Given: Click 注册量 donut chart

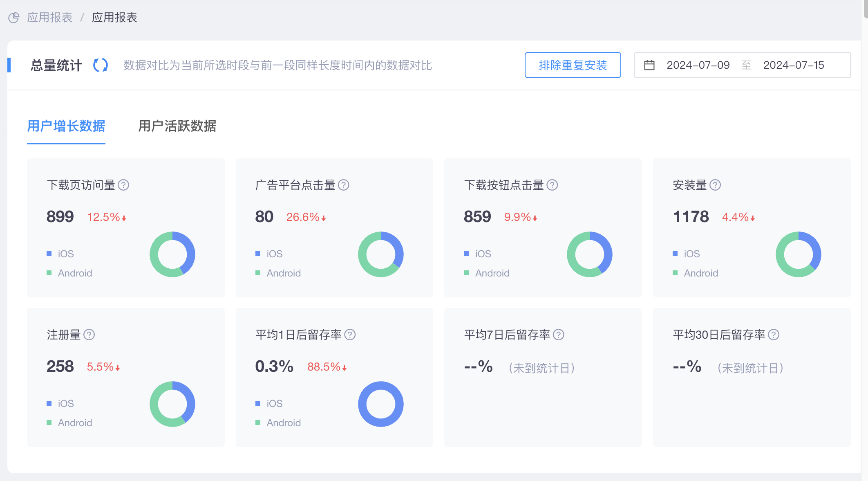Looking at the screenshot, I should pos(172,404).
